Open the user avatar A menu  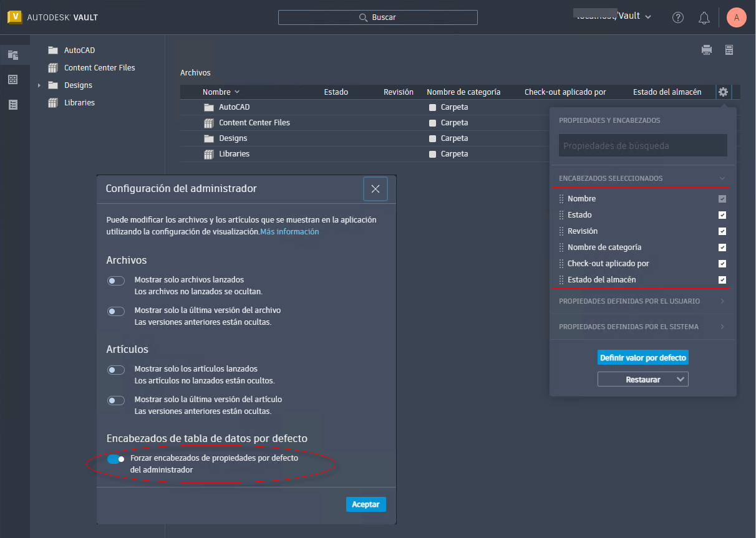tap(737, 17)
